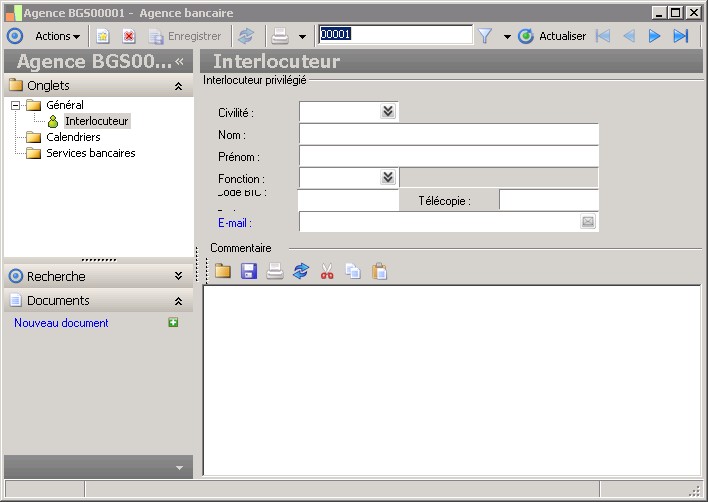Paste into the comment with the clipboard icon
Screen dimensions: 708x502
tap(379, 271)
